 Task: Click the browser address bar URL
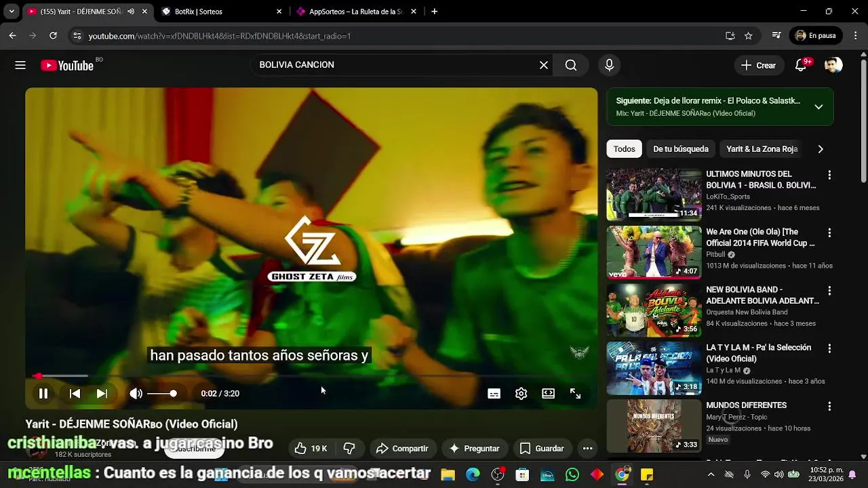(x=219, y=36)
